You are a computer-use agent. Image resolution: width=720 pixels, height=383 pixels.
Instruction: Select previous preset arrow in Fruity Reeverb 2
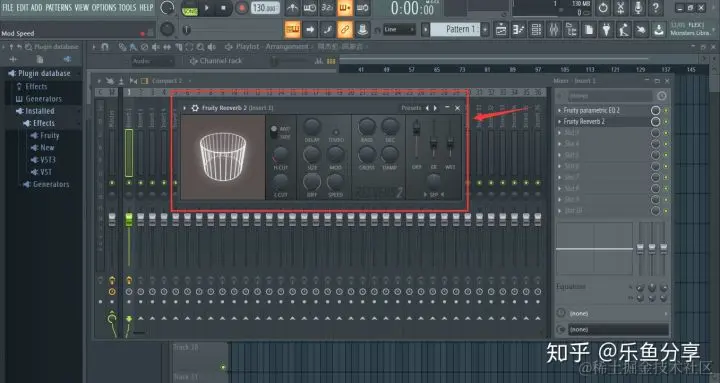(427, 108)
